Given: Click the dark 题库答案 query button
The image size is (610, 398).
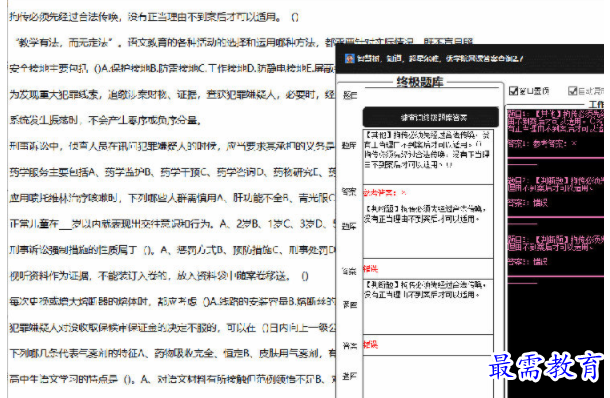Looking at the screenshot, I should click(431, 117).
